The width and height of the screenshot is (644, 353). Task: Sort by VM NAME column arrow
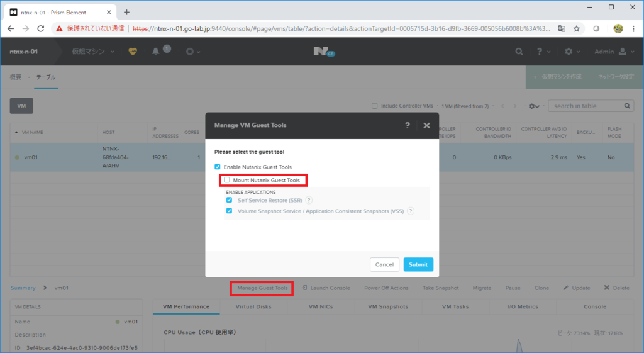click(x=16, y=132)
